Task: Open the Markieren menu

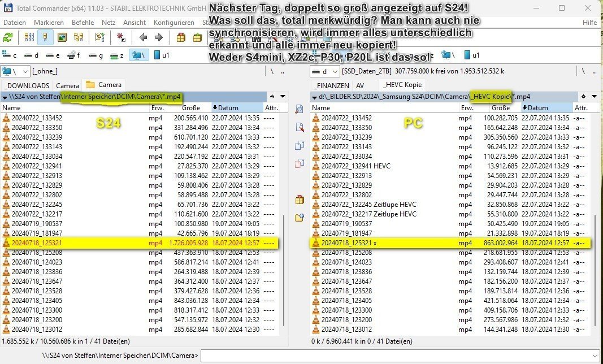Action: (49, 23)
